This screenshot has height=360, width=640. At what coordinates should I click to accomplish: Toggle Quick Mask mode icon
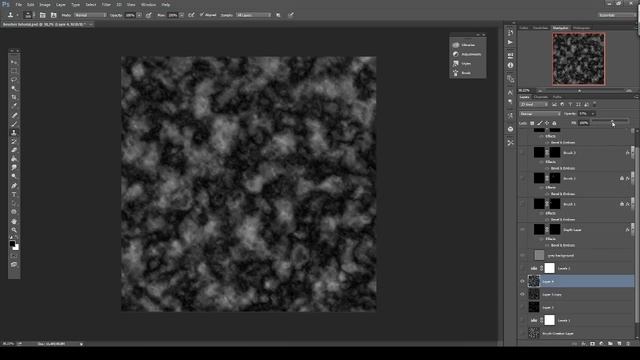pyautogui.click(x=14, y=256)
